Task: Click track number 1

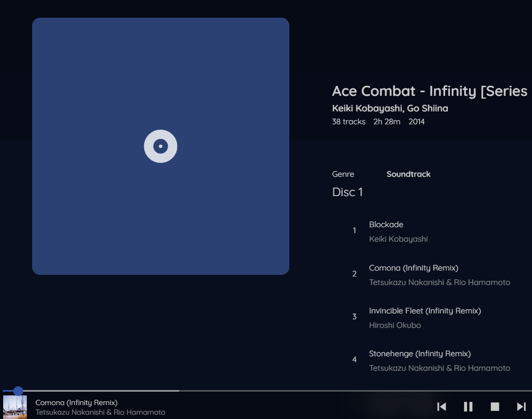Action: [x=354, y=231]
